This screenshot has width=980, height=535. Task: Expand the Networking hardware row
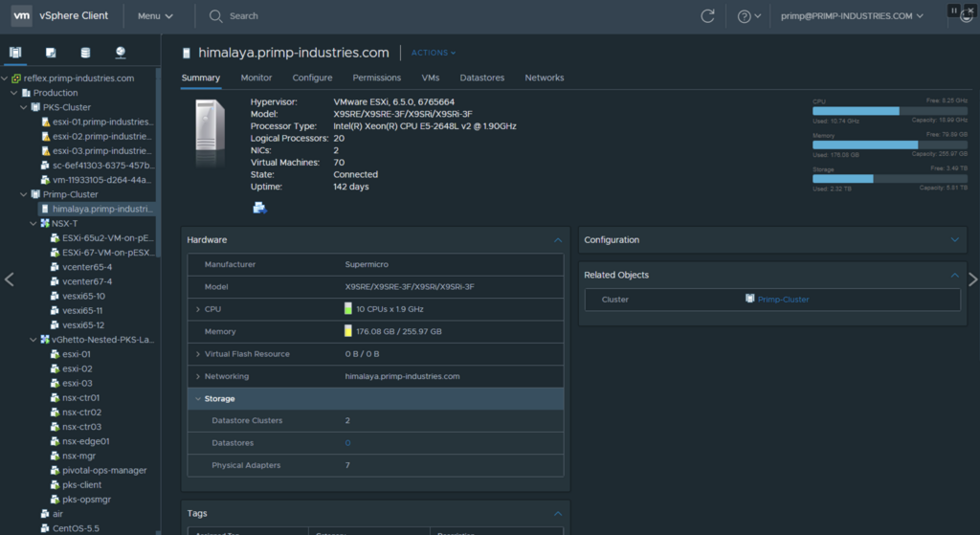click(x=198, y=376)
